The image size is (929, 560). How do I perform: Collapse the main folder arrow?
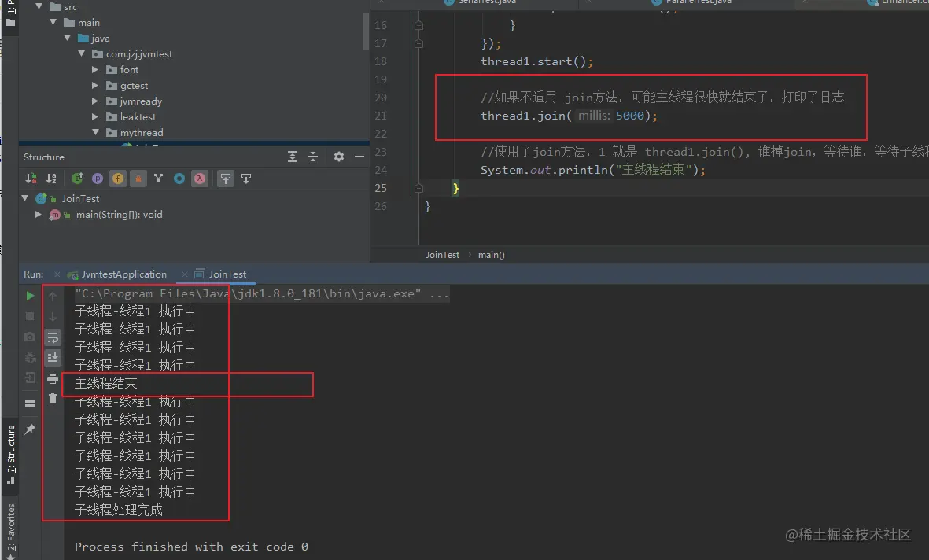53,23
